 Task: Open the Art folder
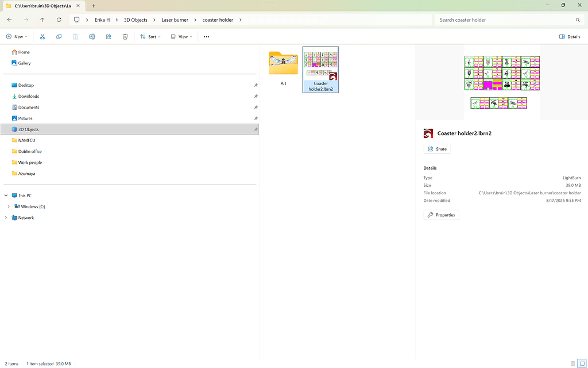(x=283, y=63)
